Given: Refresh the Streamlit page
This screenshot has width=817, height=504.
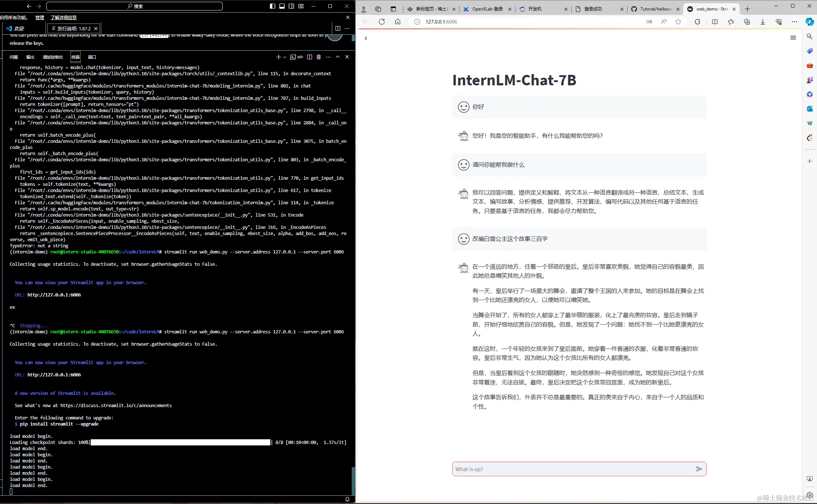Looking at the screenshot, I should [x=382, y=22].
